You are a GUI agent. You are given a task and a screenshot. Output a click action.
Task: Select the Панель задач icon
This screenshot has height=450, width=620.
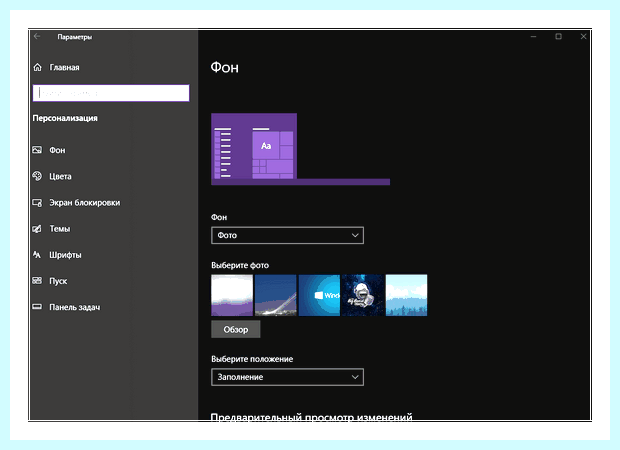click(37, 307)
